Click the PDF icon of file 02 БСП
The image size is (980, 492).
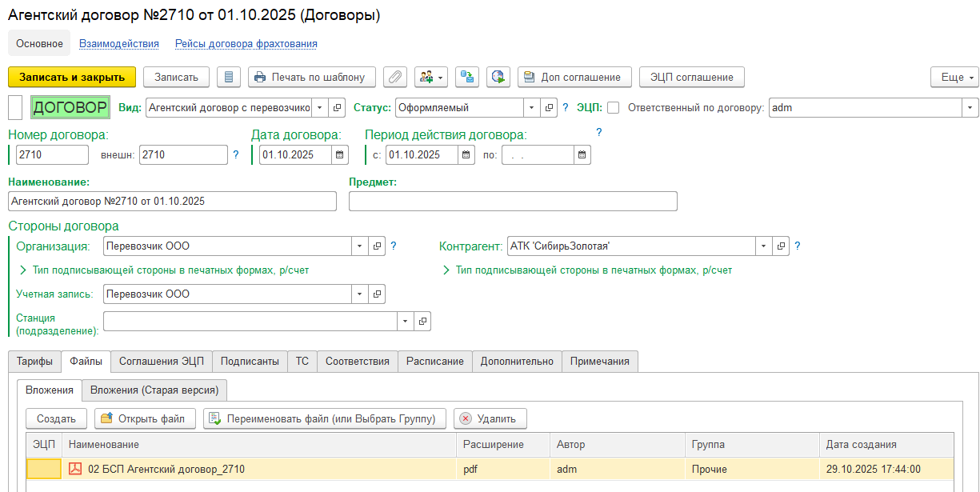click(76, 470)
